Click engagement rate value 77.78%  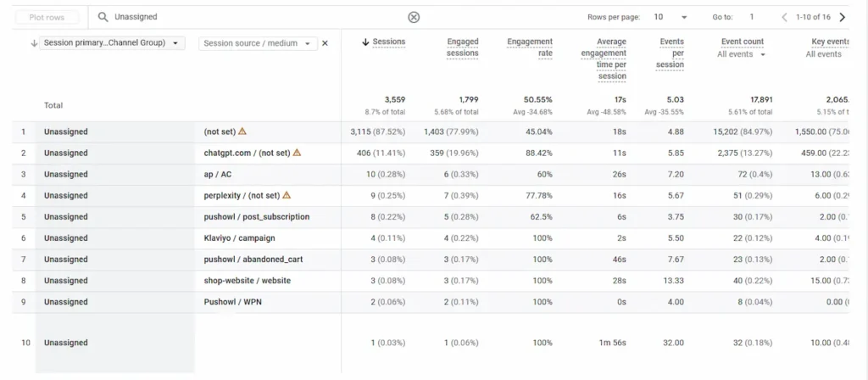pyautogui.click(x=539, y=196)
